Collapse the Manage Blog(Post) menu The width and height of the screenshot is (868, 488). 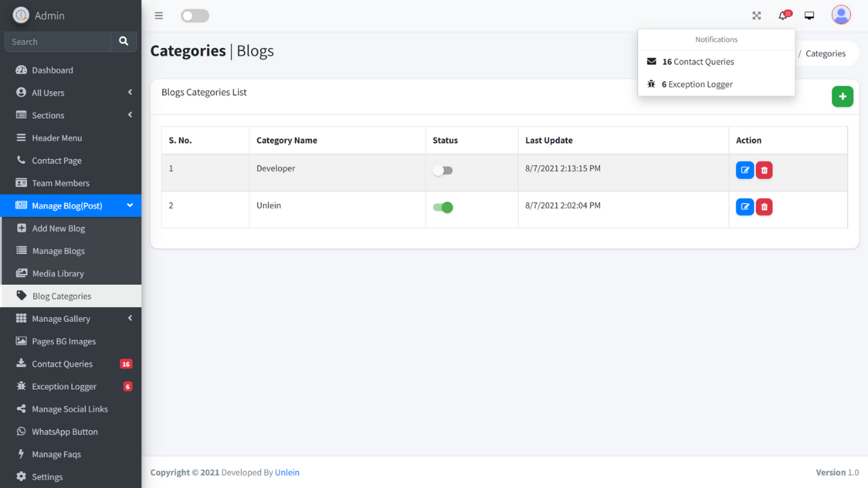point(71,205)
